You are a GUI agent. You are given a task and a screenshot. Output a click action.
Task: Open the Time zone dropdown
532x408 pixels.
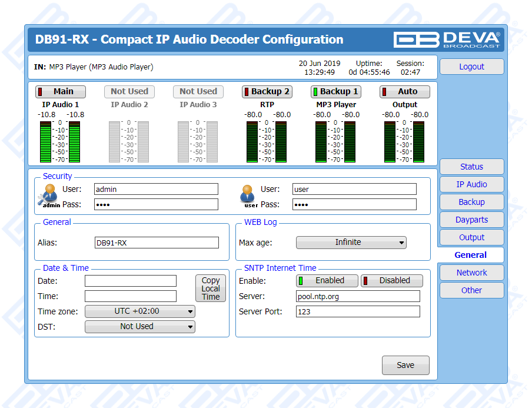coord(140,311)
